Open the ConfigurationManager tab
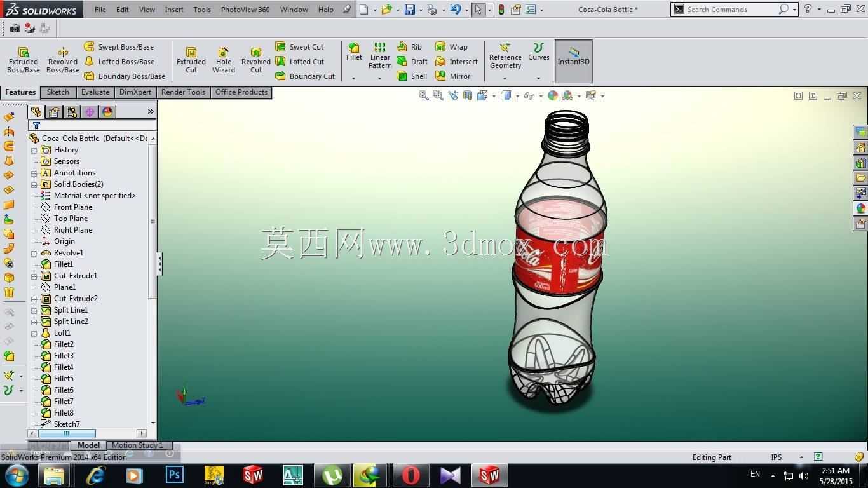This screenshot has height=488, width=868. pos(72,112)
